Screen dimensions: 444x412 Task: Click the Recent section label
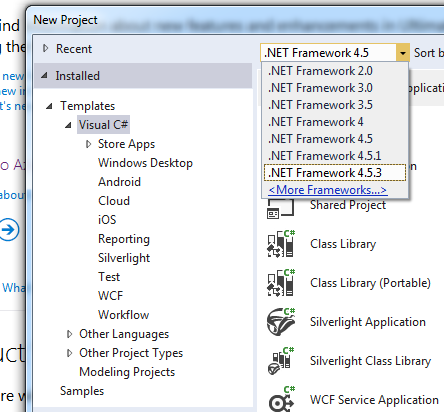click(74, 49)
